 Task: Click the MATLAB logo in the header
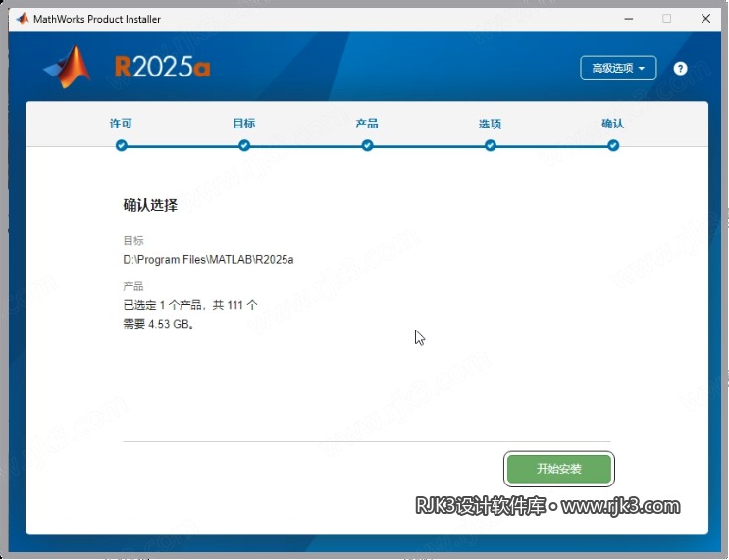tap(68, 67)
